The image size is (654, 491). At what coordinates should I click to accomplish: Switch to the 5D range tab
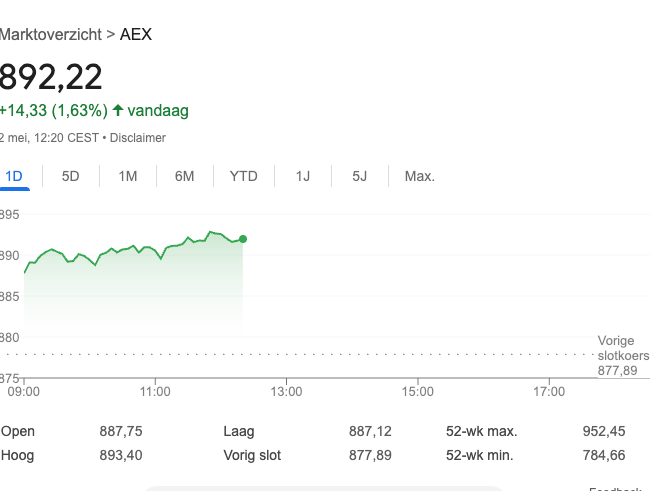70,177
